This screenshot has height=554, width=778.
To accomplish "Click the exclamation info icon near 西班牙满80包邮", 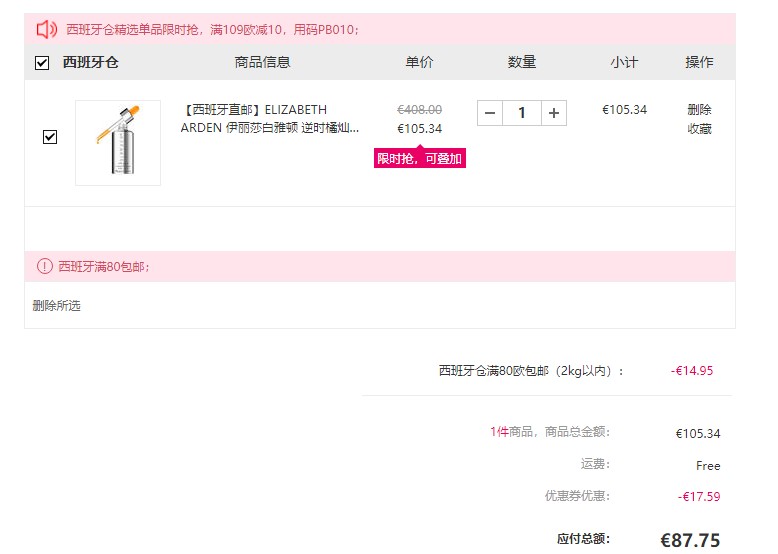I will point(45,266).
